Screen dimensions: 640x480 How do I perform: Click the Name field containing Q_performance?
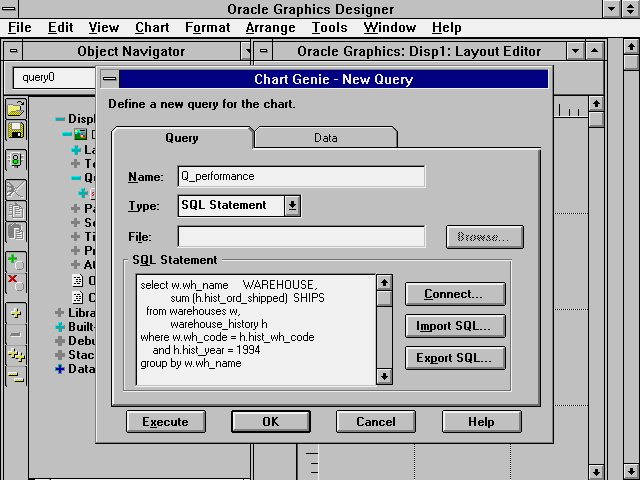coord(300,176)
